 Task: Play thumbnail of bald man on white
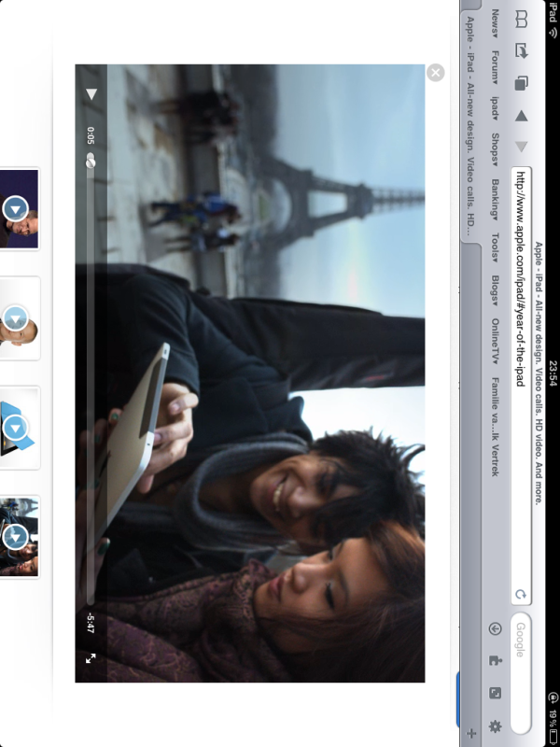click(x=20, y=317)
